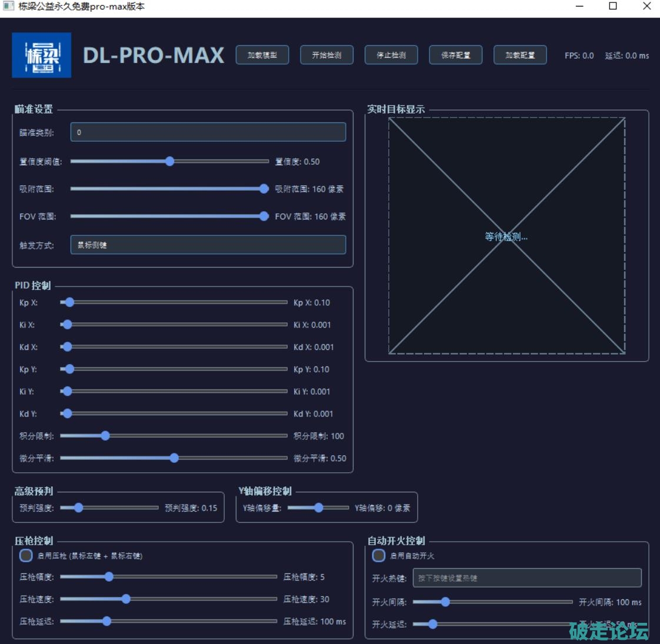Click the 栋梁 logo icon
This screenshot has height=644, width=660.
(41, 55)
